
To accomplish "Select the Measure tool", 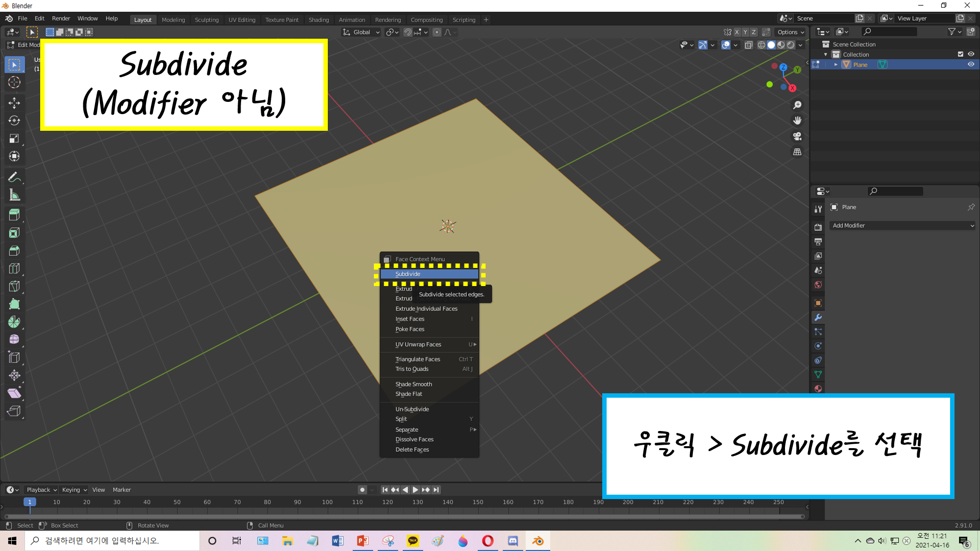I will (x=14, y=195).
